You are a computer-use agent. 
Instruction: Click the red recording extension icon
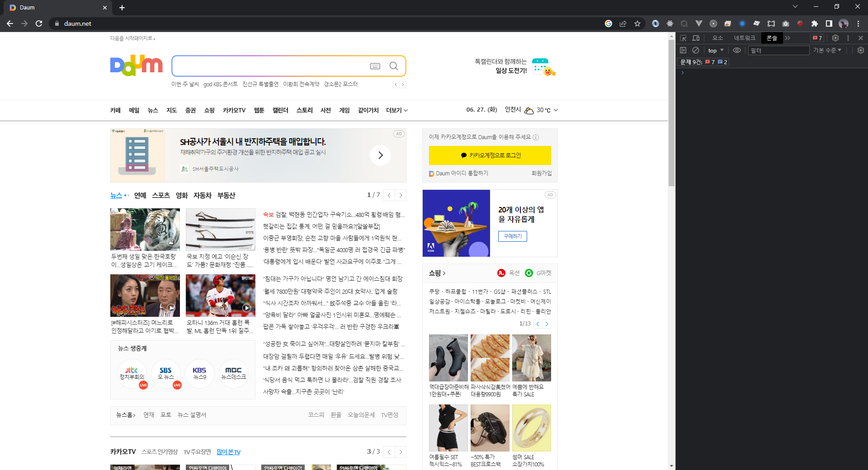800,23
